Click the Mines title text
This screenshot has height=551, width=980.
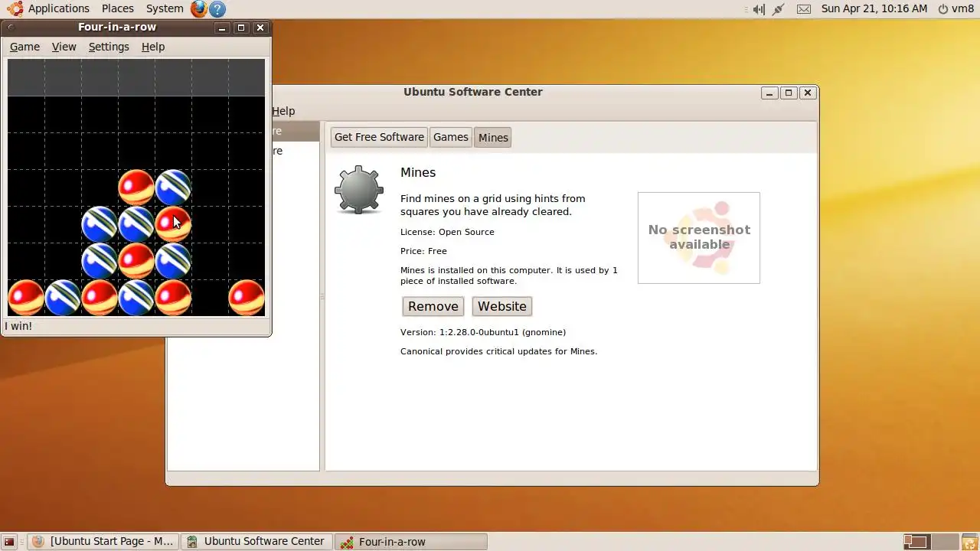point(418,173)
